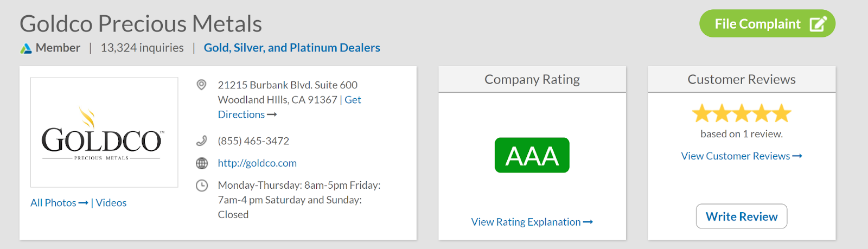Open Gold, Silver, and Platinum Dealers category
Image resolution: width=868 pixels, height=249 pixels.
pyautogui.click(x=292, y=48)
